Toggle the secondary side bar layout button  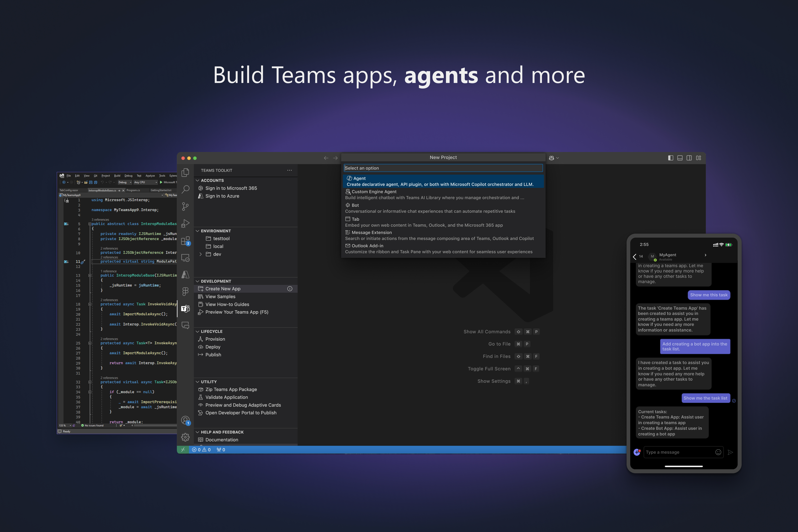pyautogui.click(x=689, y=158)
